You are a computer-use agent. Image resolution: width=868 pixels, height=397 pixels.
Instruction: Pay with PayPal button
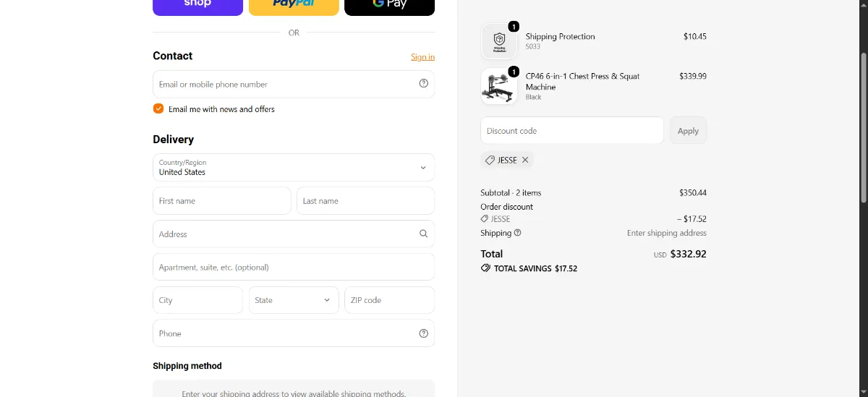click(x=294, y=7)
